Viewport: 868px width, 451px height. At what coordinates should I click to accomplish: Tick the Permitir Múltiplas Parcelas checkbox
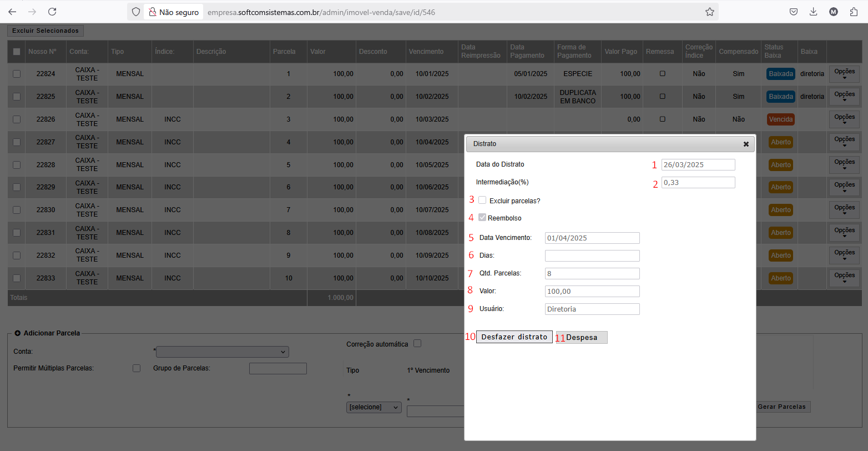(x=137, y=368)
